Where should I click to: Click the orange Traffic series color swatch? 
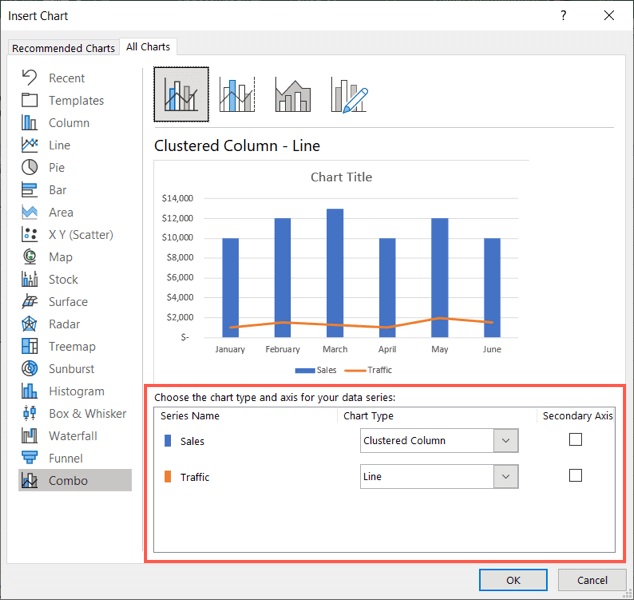pyautogui.click(x=167, y=477)
